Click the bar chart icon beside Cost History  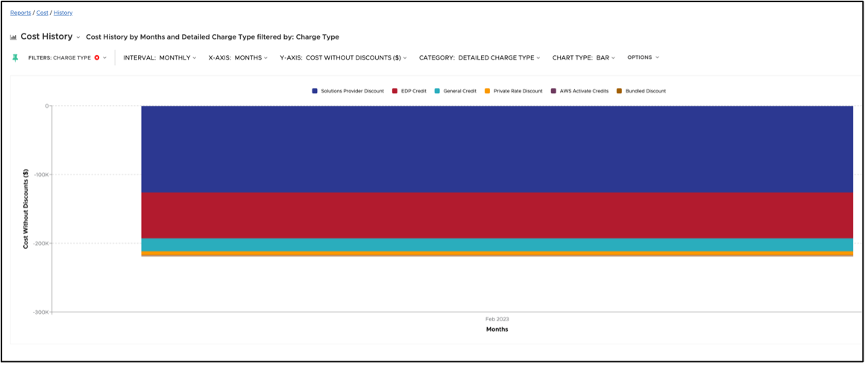(x=13, y=37)
